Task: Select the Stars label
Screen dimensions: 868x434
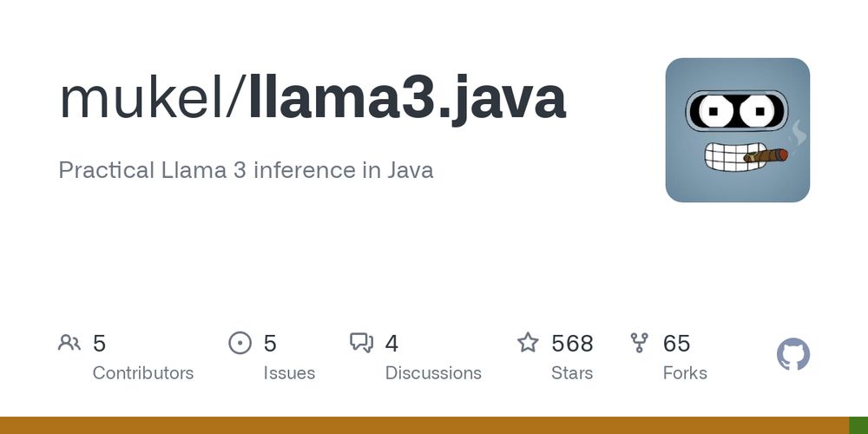Action: (x=572, y=373)
